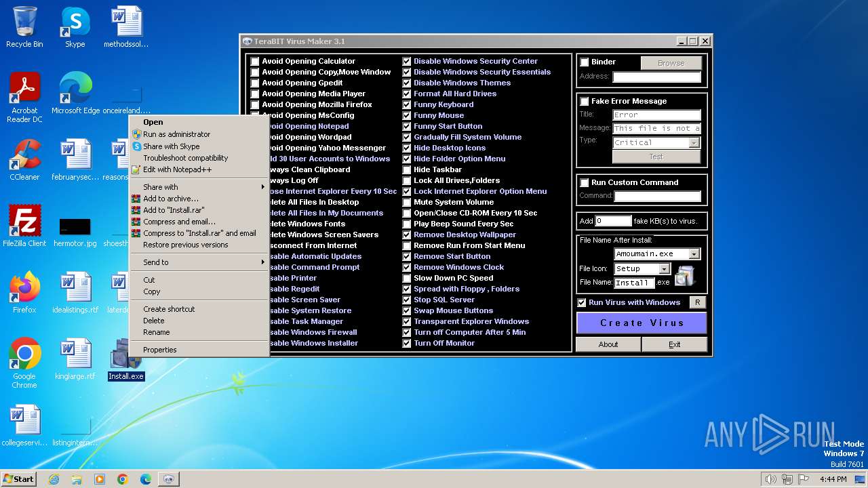Click the About button
Viewport: 868px width, 488px height.
608,344
